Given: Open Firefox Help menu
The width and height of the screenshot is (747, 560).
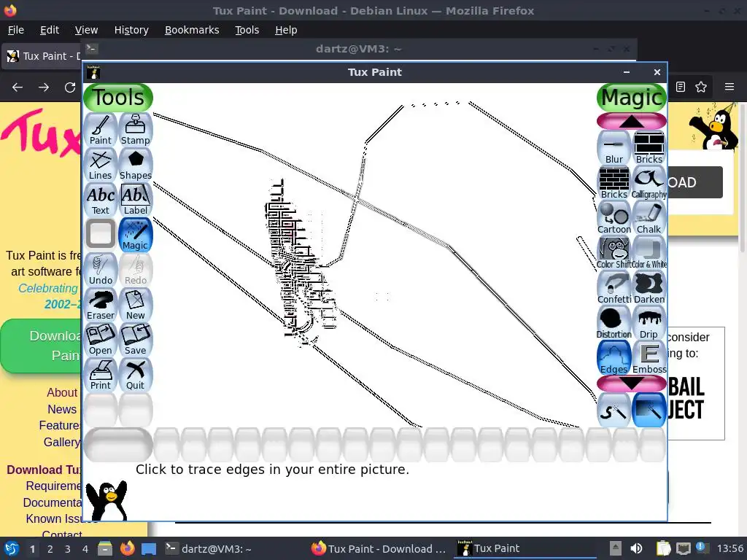Looking at the screenshot, I should 286,30.
